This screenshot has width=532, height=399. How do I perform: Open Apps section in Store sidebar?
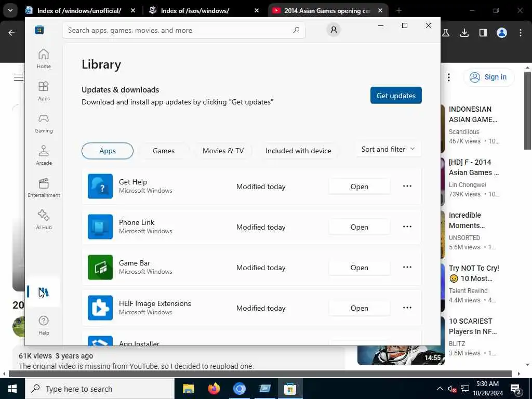(x=44, y=91)
